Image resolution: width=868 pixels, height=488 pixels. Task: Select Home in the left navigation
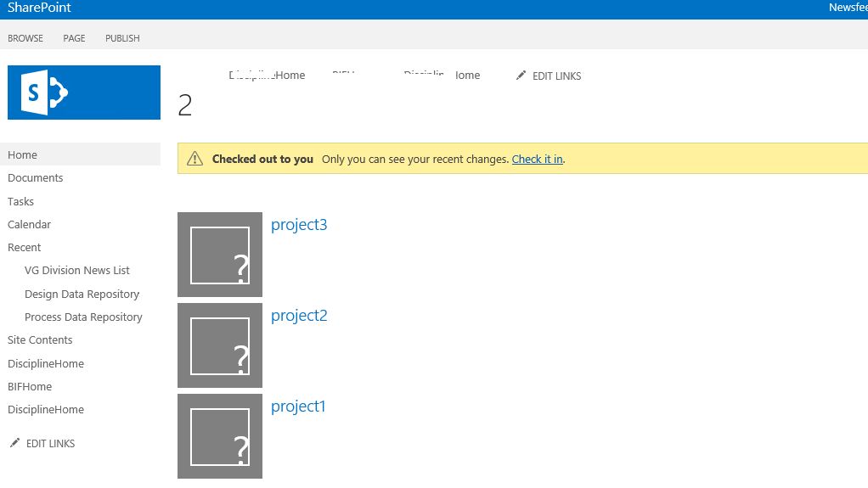81,154
